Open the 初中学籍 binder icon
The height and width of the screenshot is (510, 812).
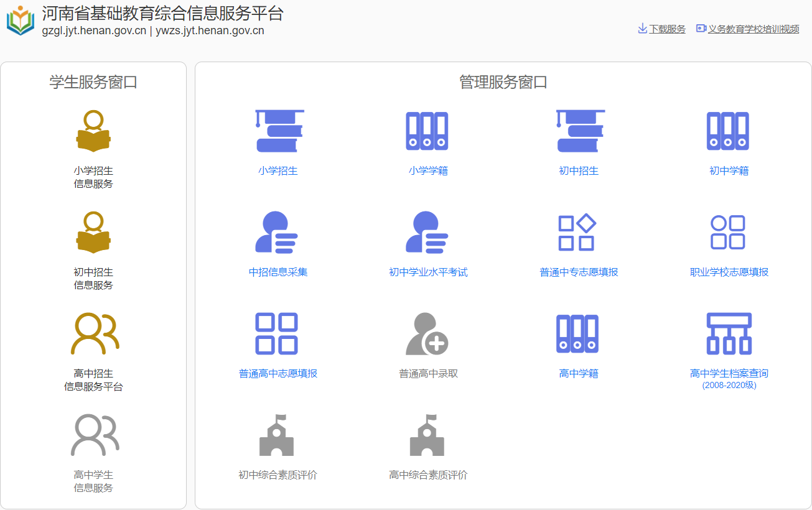[728, 131]
